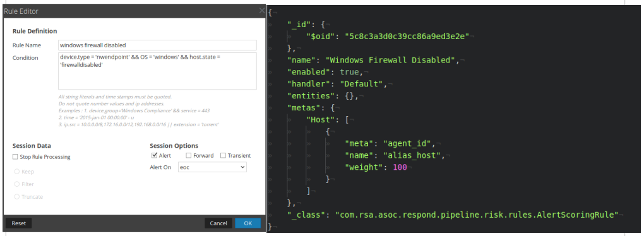This screenshot has width=644, height=236.
Task: Click the ip.src example hint line
Action: [138, 124]
